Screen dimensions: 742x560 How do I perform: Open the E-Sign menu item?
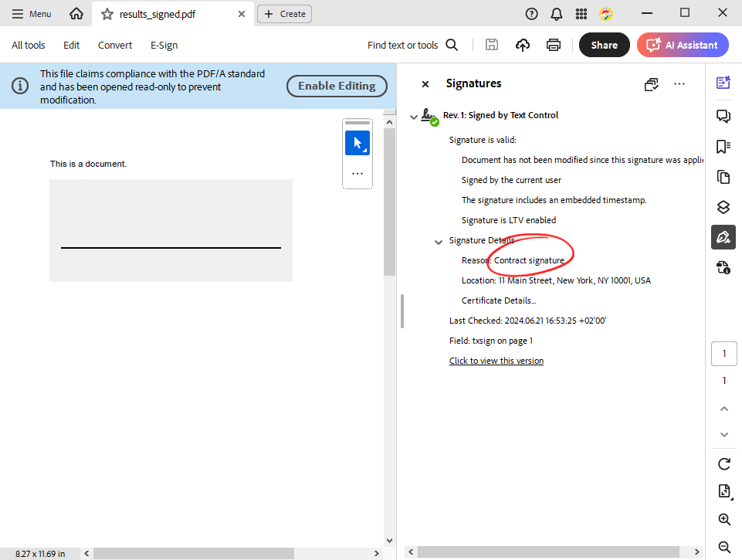click(164, 45)
